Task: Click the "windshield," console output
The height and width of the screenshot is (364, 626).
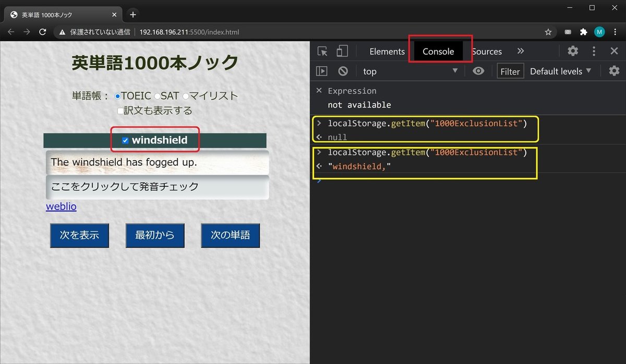Action: (359, 166)
